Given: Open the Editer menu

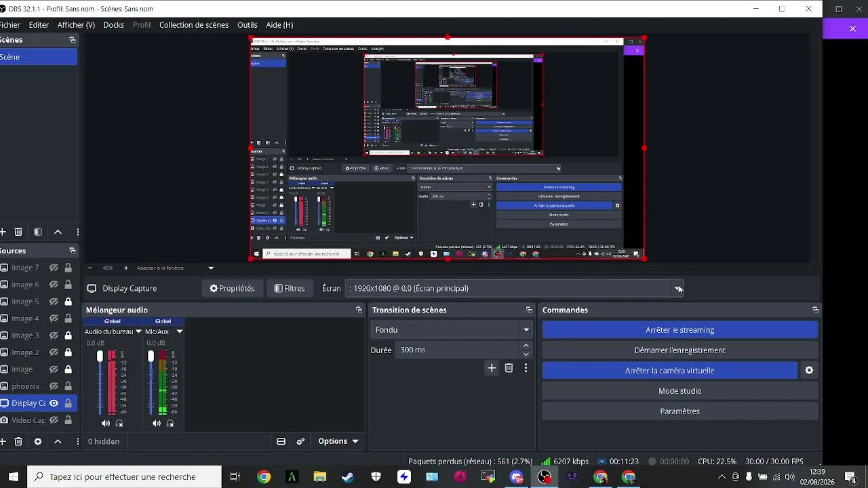Looking at the screenshot, I should coord(39,25).
